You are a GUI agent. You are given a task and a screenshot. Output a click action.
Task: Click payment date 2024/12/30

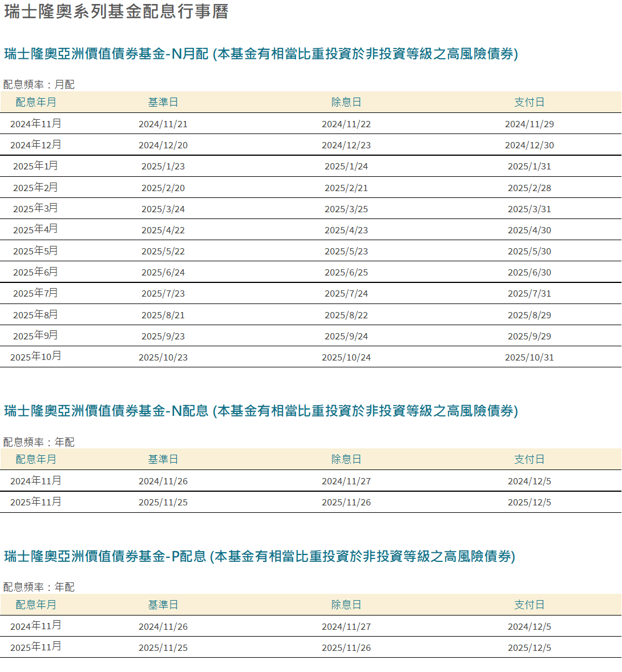click(530, 145)
